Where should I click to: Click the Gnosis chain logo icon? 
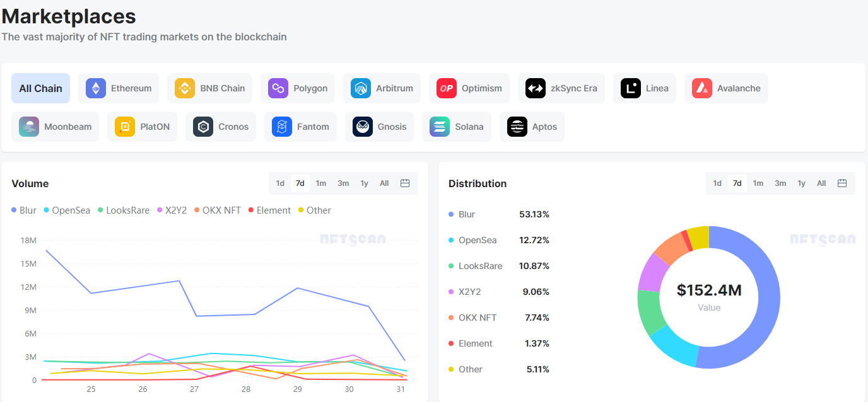363,127
